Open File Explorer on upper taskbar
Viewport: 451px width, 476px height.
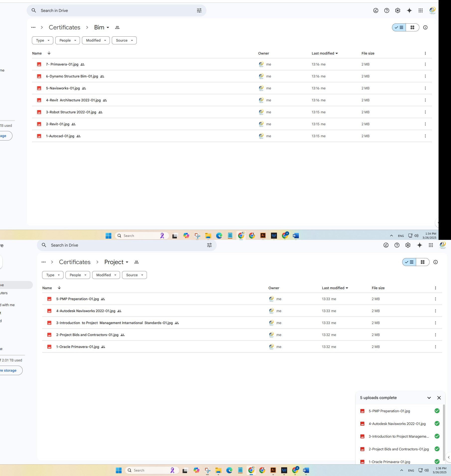tap(208, 236)
